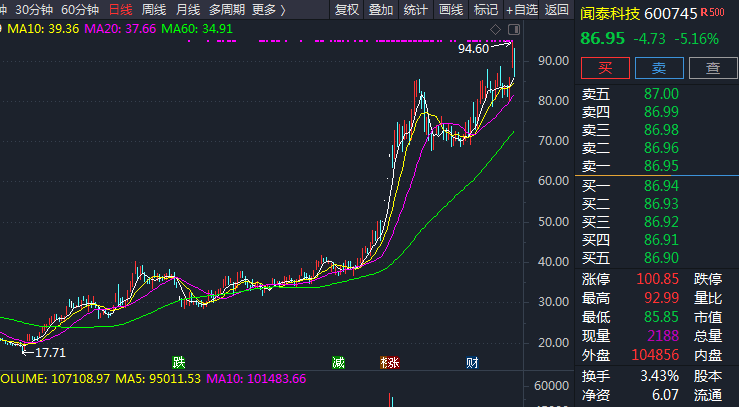Open the 多周期 multi-period view

coord(227,9)
